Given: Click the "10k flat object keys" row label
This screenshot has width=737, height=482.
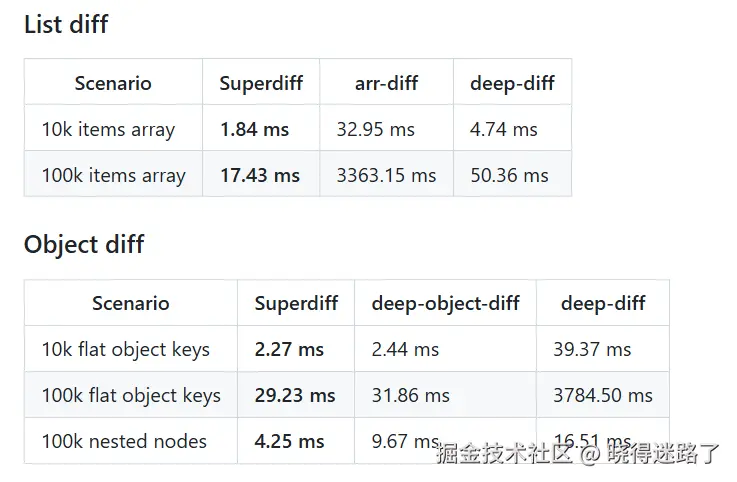Looking at the screenshot, I should pyautogui.click(x=125, y=349).
